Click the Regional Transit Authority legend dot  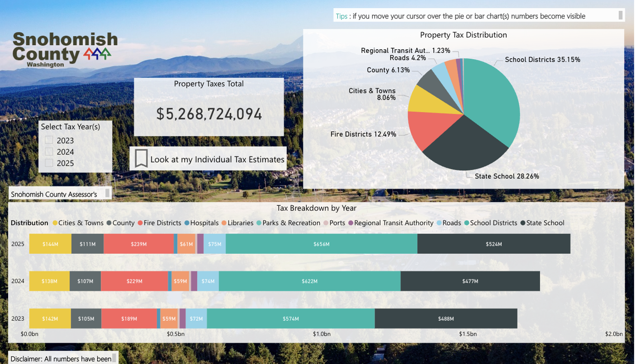351,223
